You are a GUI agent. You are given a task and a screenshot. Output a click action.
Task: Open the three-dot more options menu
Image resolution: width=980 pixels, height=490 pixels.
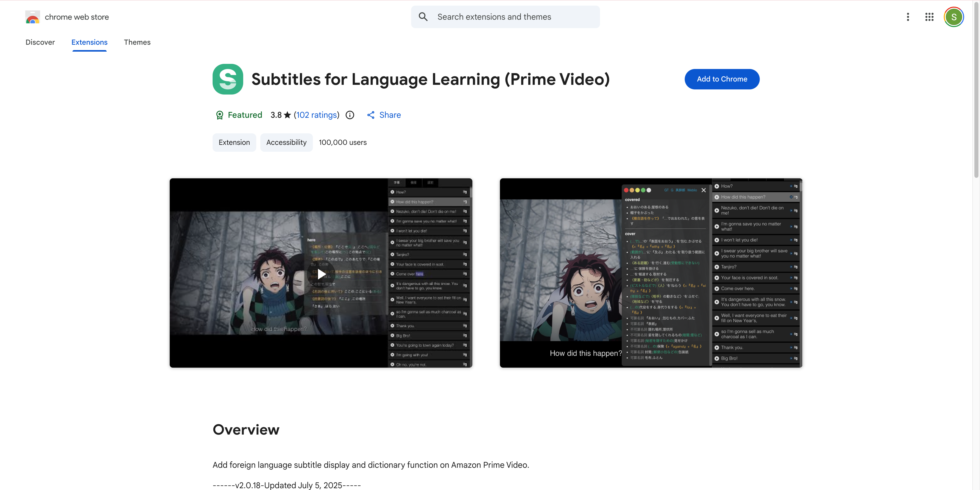[908, 17]
